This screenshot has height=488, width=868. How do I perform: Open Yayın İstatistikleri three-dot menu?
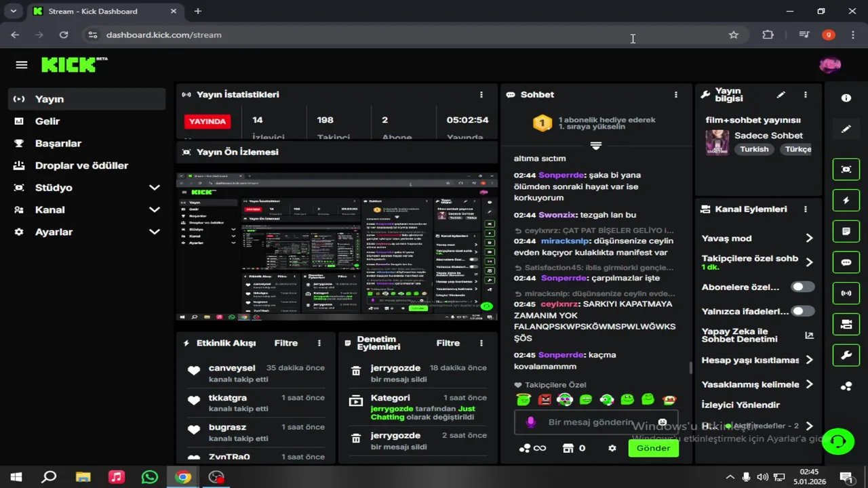(x=481, y=95)
